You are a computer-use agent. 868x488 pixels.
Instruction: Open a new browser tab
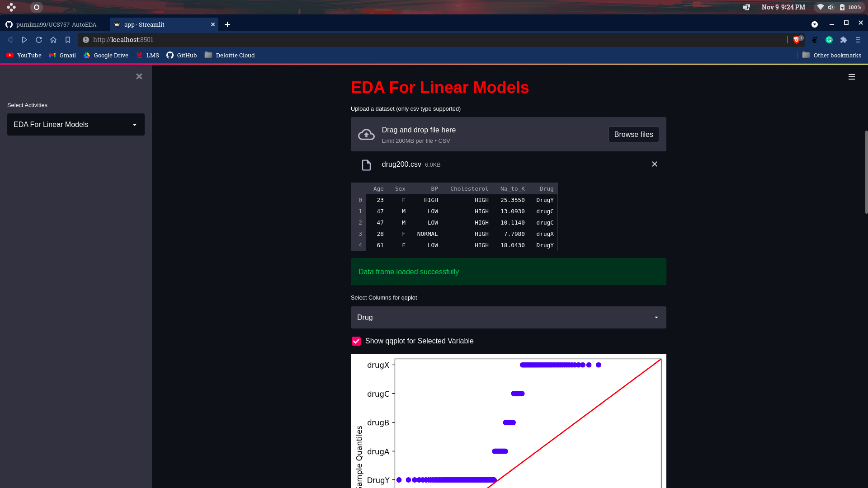227,24
